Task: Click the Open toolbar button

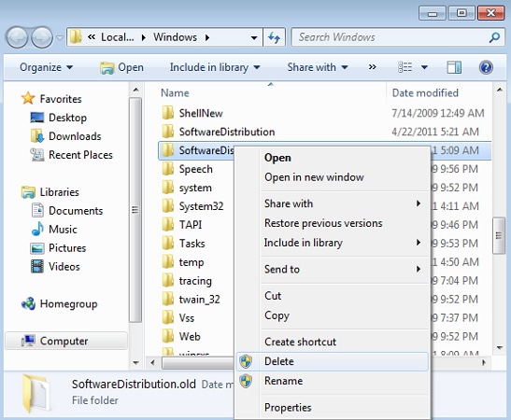Action: (121, 67)
